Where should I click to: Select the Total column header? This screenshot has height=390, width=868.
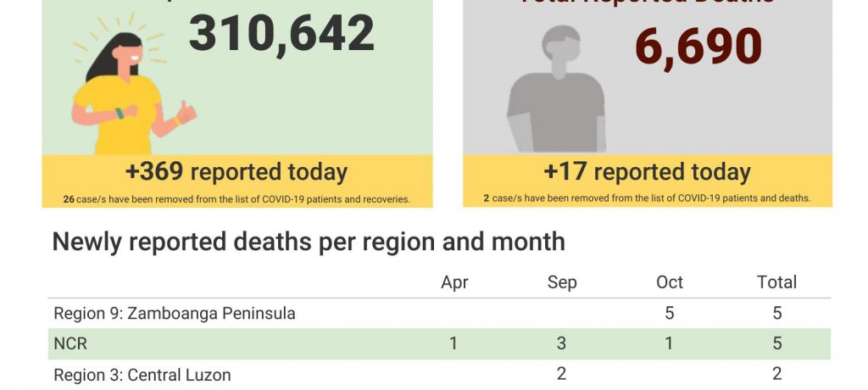776,282
